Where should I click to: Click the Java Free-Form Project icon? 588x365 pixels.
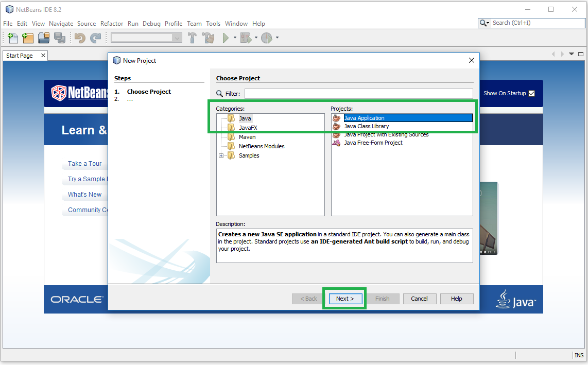[x=336, y=143]
